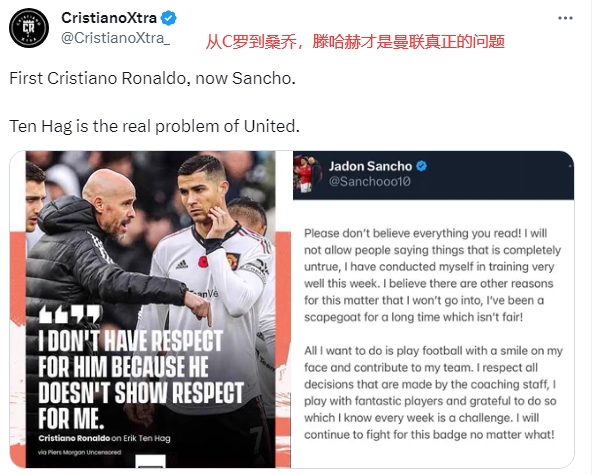Click the CristianoXtra display name
This screenshot has width=592, height=475.
coord(109,18)
